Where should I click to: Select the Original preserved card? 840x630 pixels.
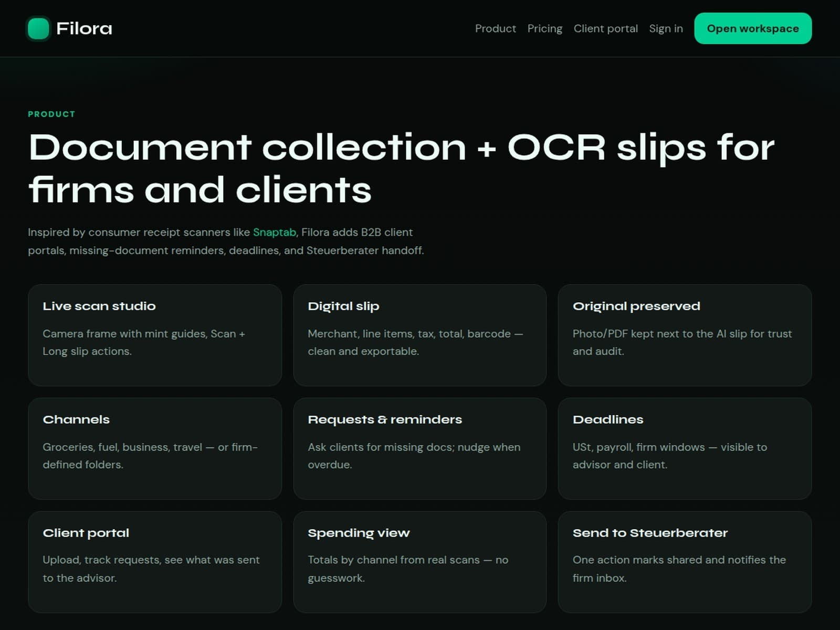(685, 335)
